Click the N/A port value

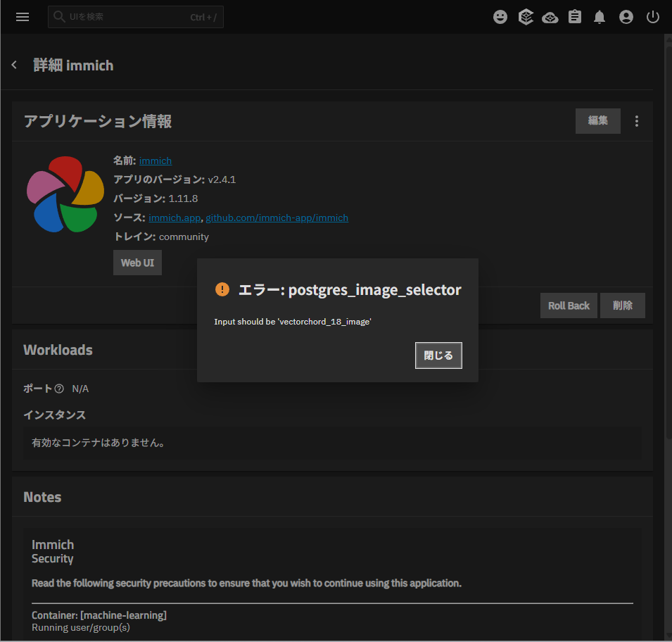coord(80,389)
